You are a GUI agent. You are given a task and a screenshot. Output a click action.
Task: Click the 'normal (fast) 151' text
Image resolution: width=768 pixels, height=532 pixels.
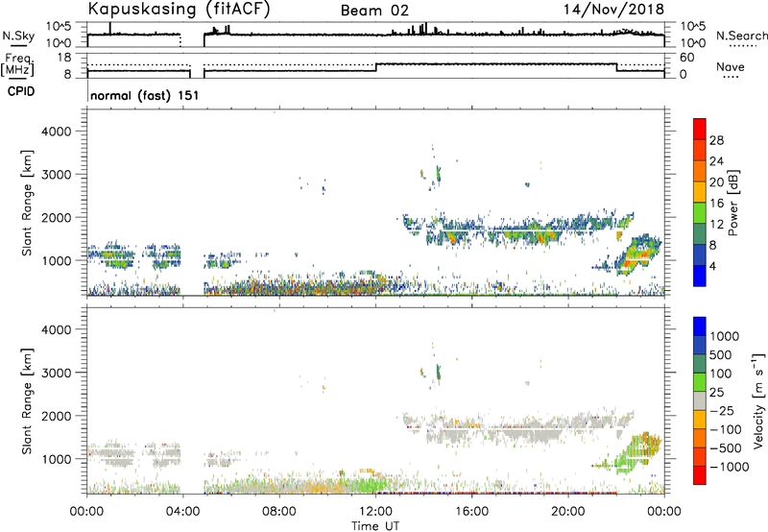[x=145, y=95]
